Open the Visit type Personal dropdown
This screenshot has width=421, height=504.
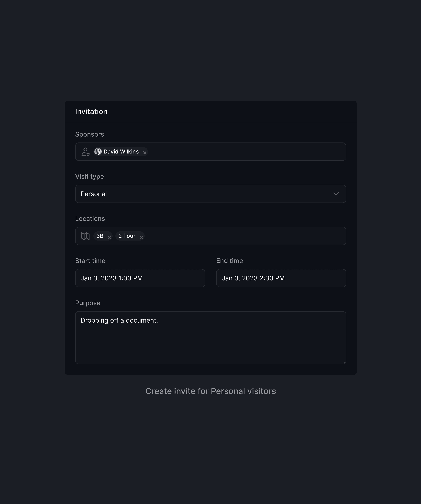(210, 194)
